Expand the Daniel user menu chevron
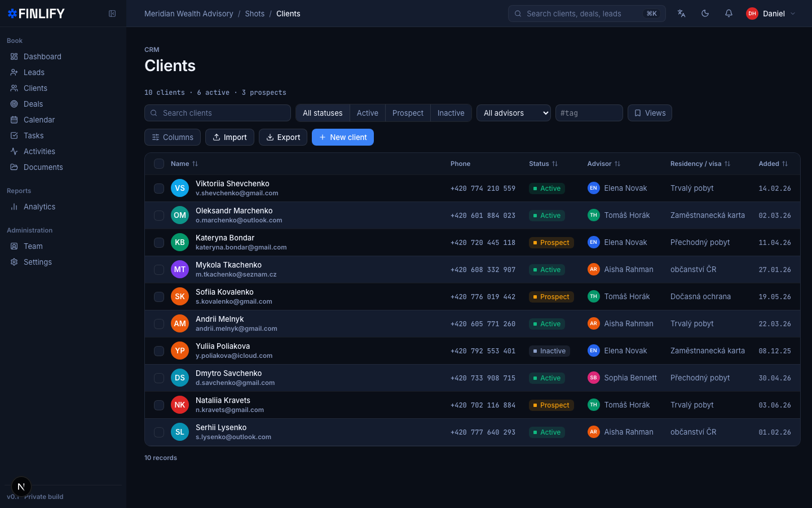Image resolution: width=812 pixels, height=508 pixels. [793, 14]
